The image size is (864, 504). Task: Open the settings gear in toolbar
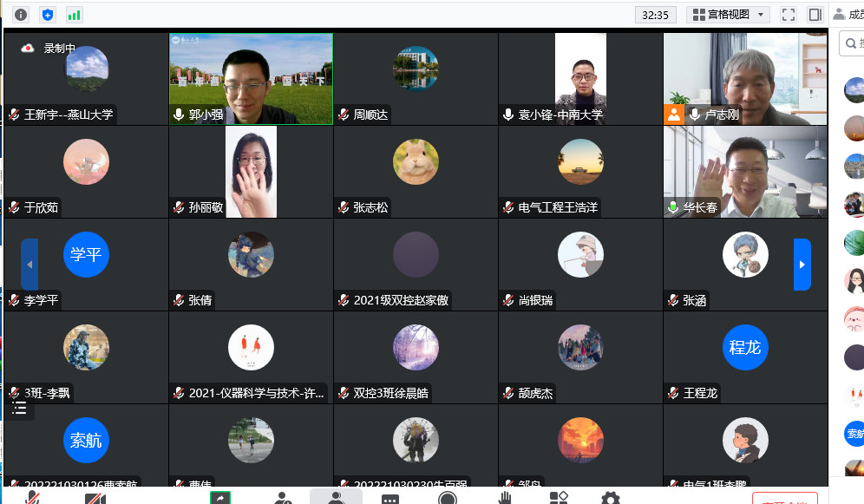pyautogui.click(x=611, y=499)
